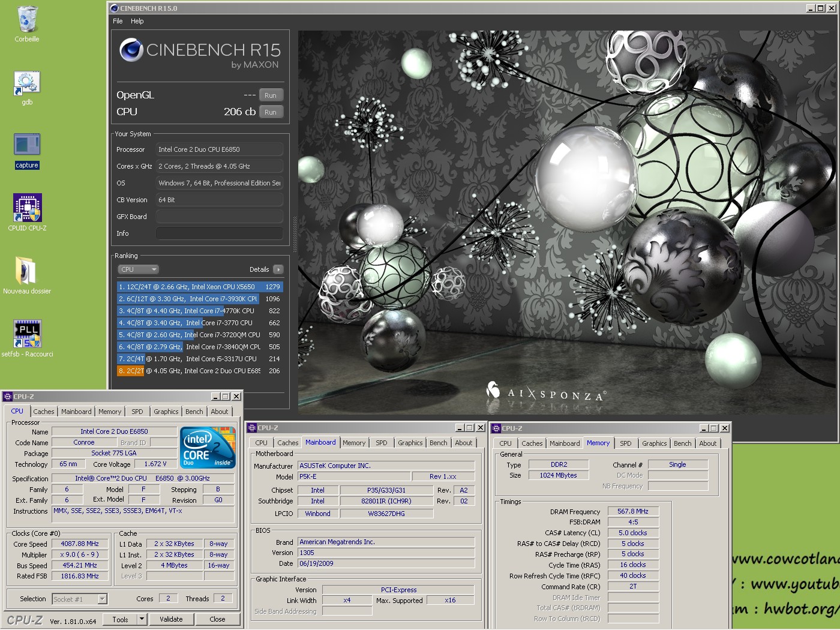Click the CPU-Z Memory window title icon
Screen dimensions: 840x630
[496, 428]
